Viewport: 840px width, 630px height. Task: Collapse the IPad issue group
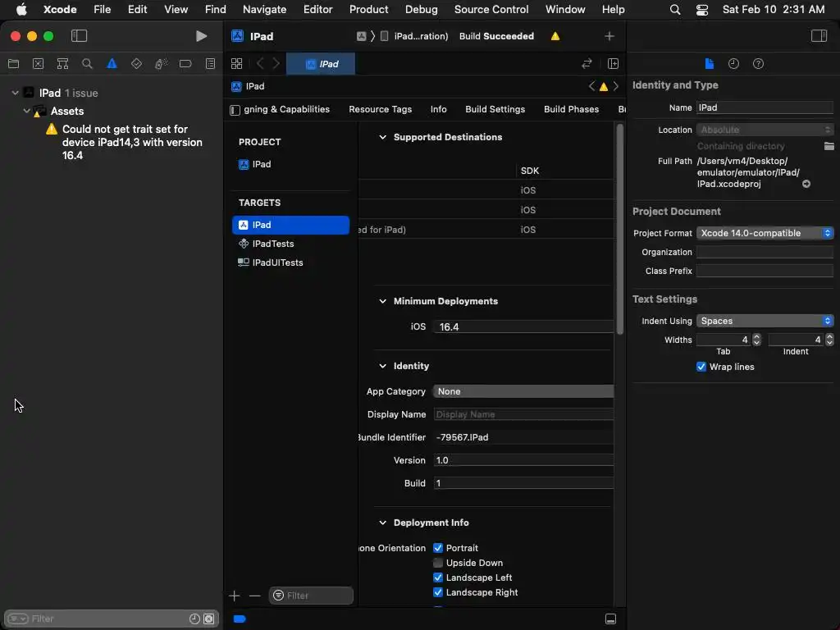(x=15, y=93)
